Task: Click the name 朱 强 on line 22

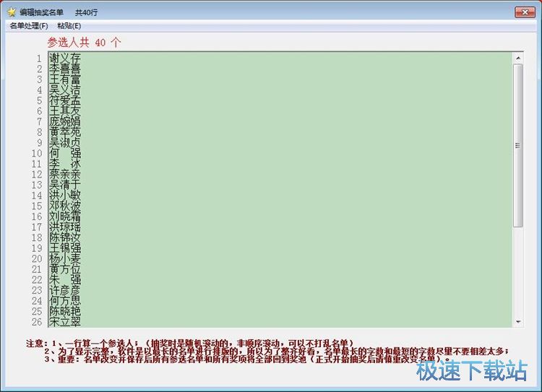Action: (x=65, y=279)
